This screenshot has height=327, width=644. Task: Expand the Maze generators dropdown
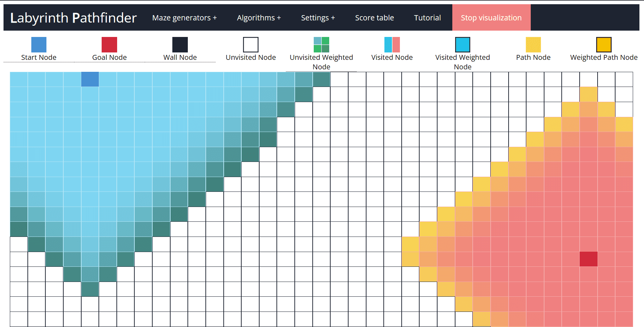click(x=184, y=18)
